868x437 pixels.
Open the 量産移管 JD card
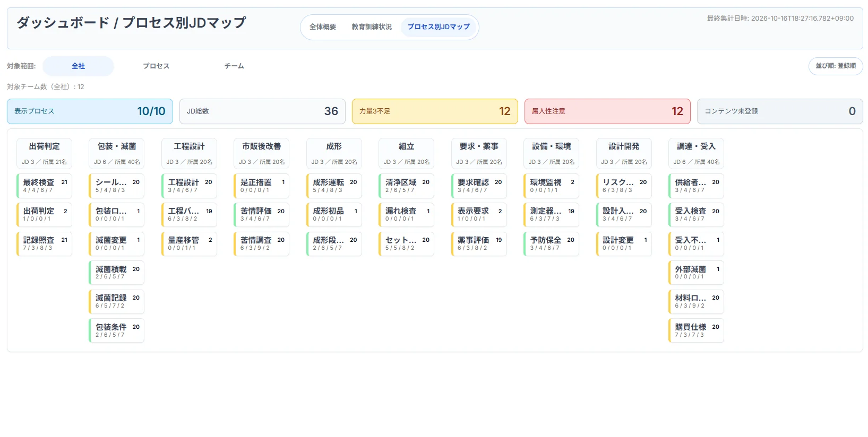coord(189,244)
